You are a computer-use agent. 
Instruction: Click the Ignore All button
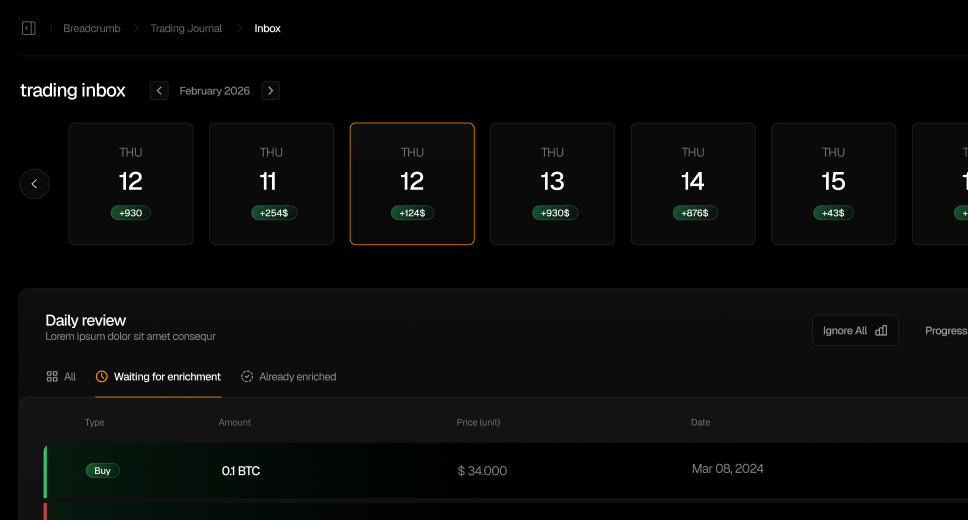(x=855, y=331)
